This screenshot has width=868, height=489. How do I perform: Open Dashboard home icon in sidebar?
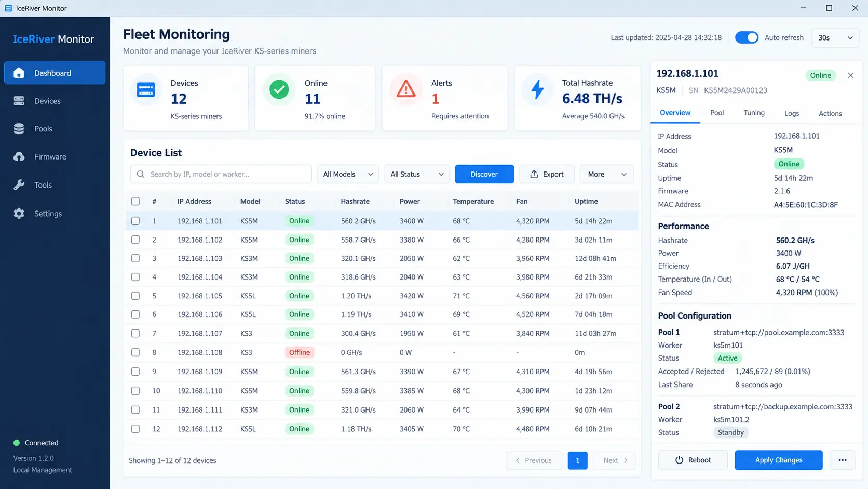[19, 73]
